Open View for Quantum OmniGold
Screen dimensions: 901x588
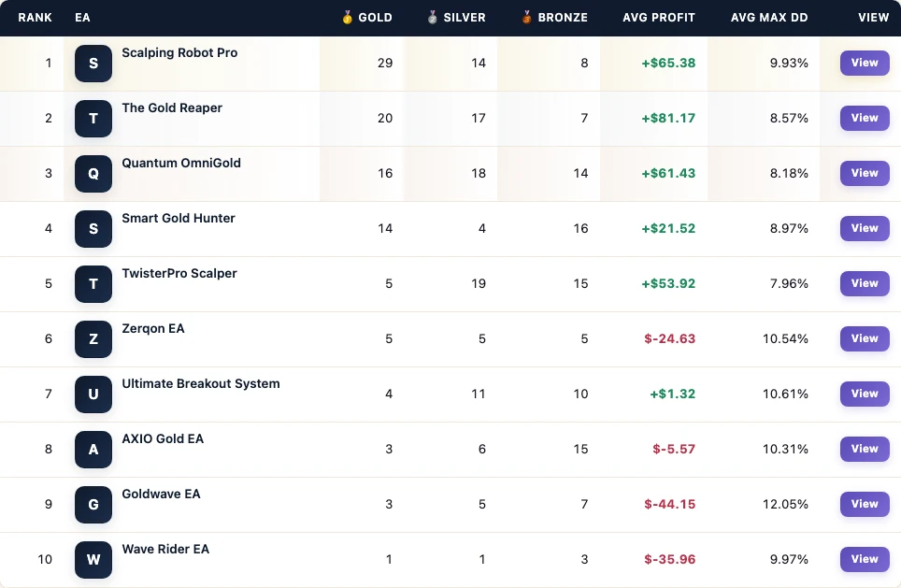tap(865, 173)
